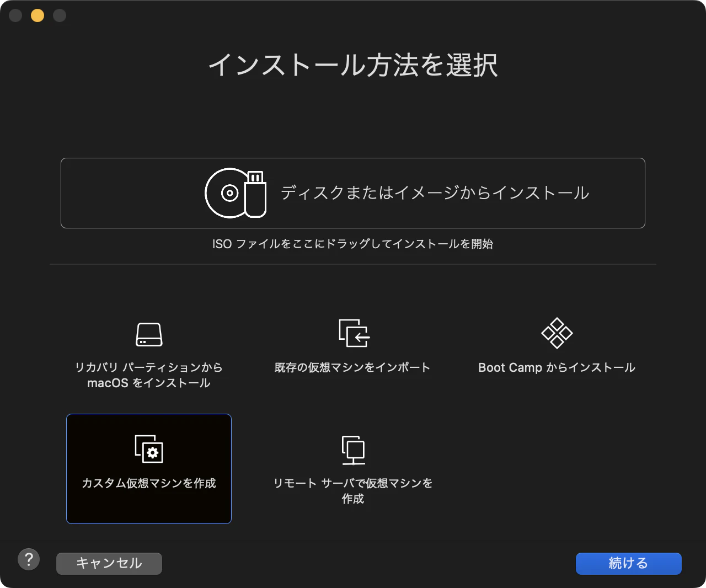Click the 続ける (Continue) button
Image resolution: width=706 pixels, height=588 pixels.
[628, 563]
